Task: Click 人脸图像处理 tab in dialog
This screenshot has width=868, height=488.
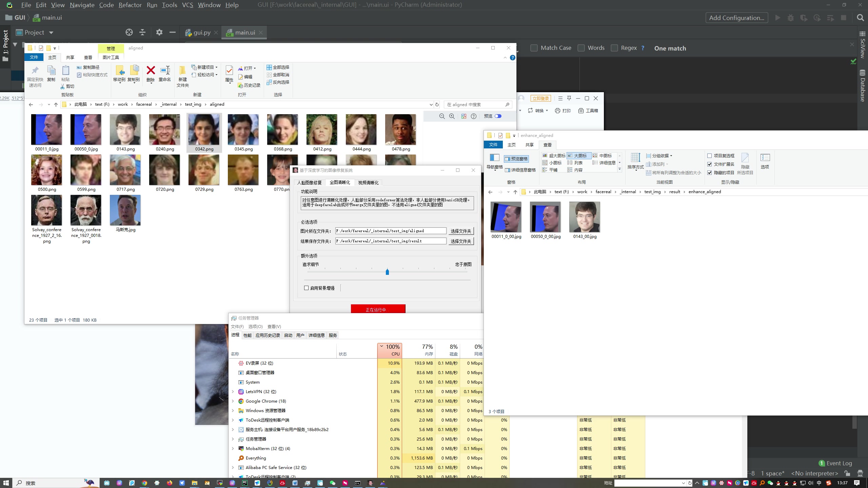Action: [x=311, y=182]
